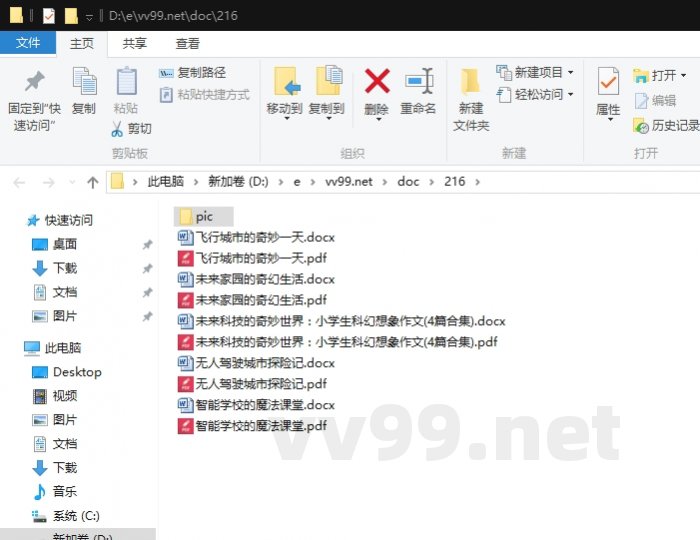Select 系统 (C:) drive

[76, 516]
